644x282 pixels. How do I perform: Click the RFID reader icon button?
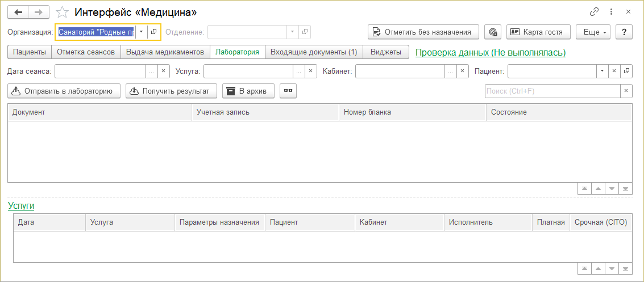pyautogui.click(x=493, y=32)
